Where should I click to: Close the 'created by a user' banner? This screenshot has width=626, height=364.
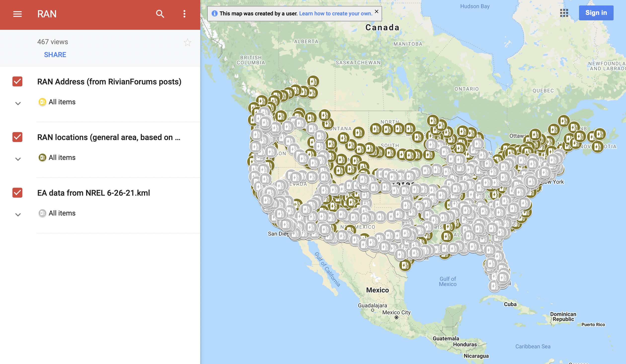377,11
